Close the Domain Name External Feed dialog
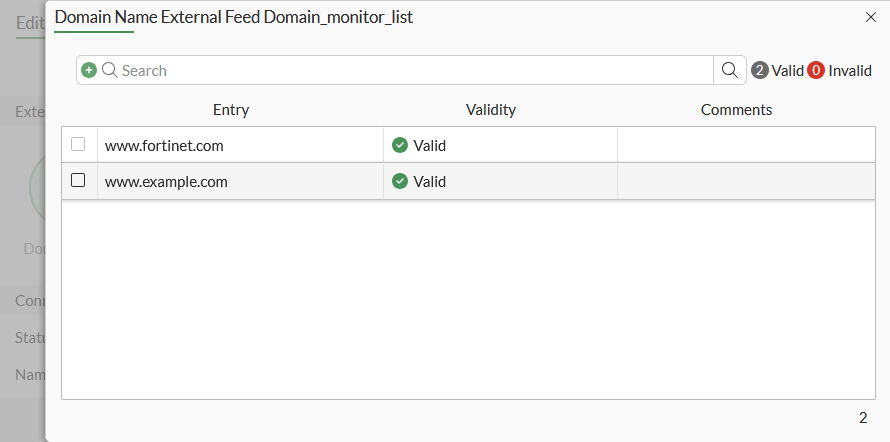 (870, 17)
